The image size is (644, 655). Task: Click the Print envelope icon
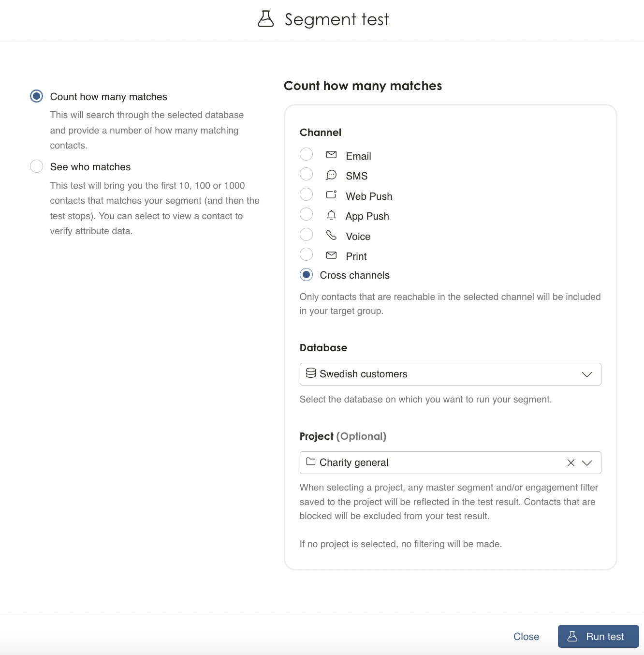coord(331,255)
